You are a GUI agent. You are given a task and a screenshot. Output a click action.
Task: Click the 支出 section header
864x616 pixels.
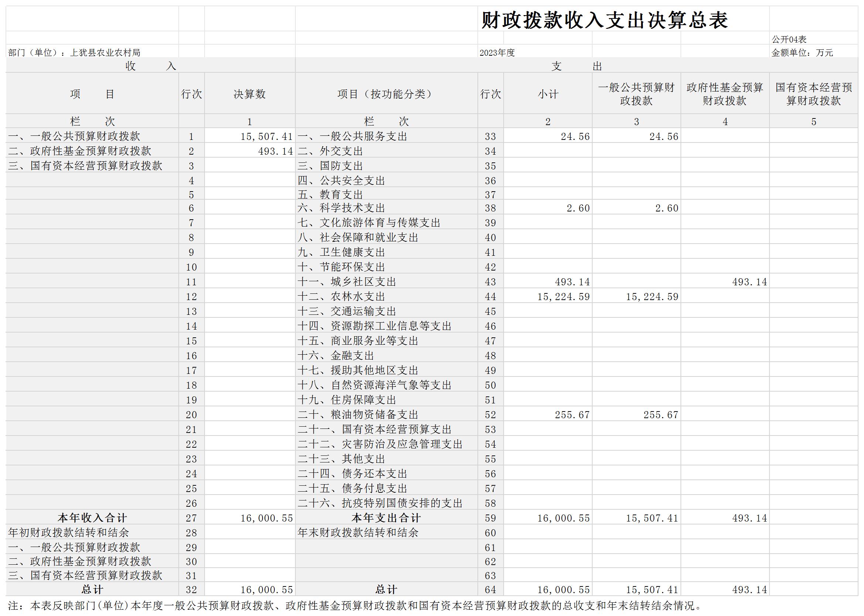pyautogui.click(x=576, y=66)
